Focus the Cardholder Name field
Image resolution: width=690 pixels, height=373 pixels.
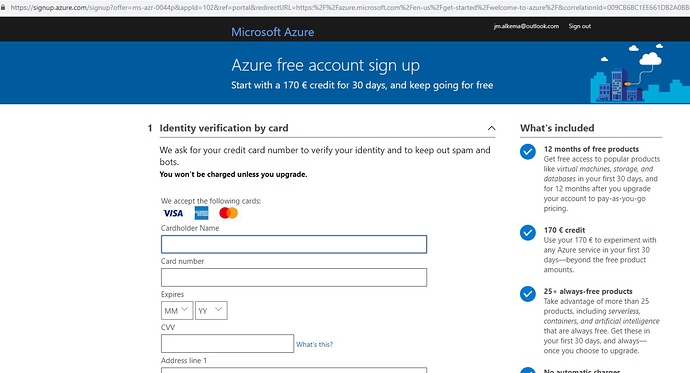point(294,244)
